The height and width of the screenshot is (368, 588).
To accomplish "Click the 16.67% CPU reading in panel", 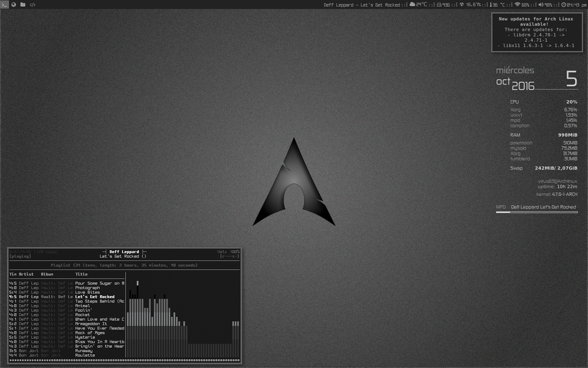I will click(473, 5).
